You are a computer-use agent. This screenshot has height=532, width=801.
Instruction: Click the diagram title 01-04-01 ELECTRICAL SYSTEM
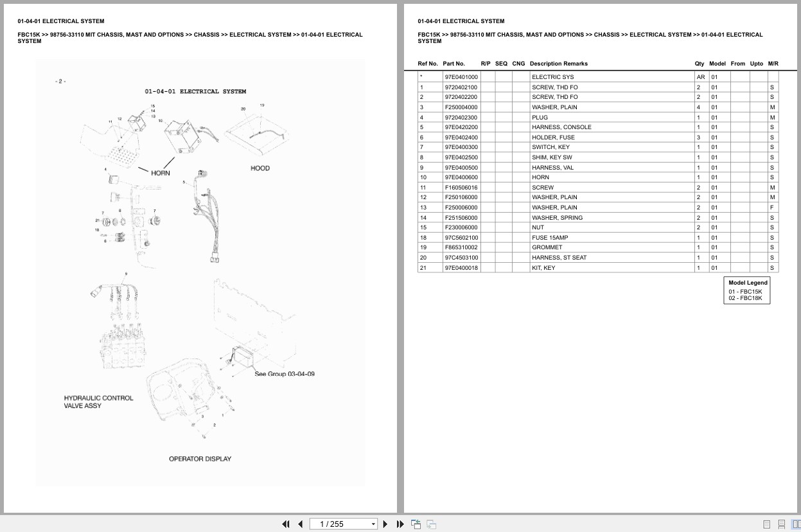coord(195,91)
